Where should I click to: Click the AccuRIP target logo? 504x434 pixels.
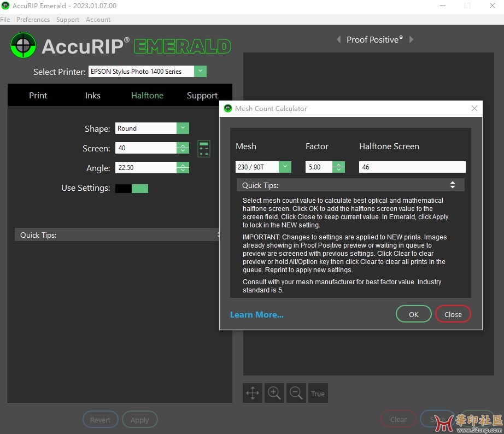pos(23,45)
